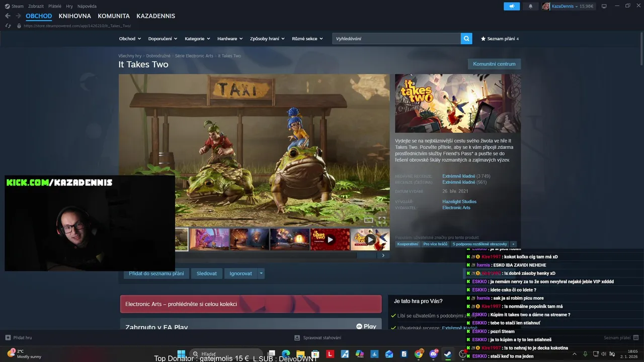This screenshot has width=644, height=362.
Task: Click the magnifier search button
Action: tap(466, 39)
